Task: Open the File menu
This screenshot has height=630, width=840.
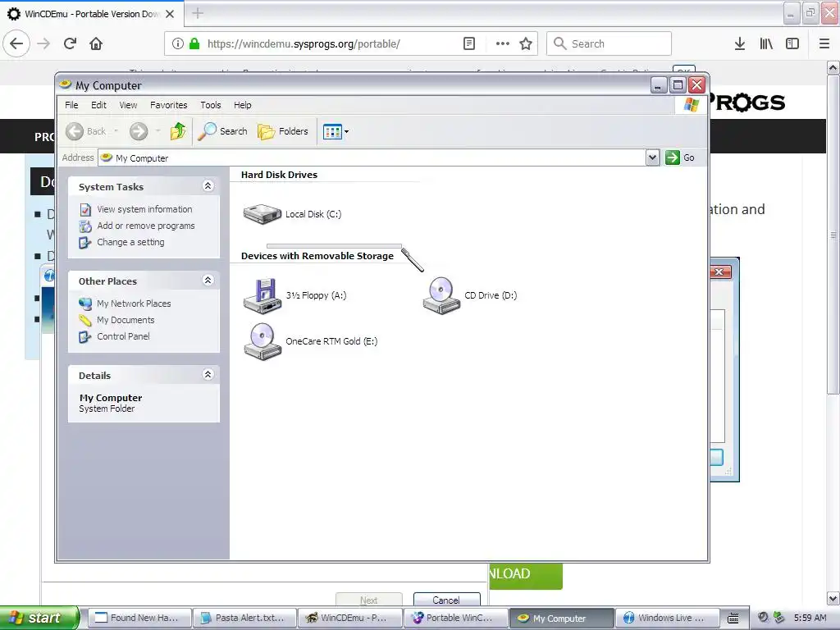Action: [x=71, y=105]
